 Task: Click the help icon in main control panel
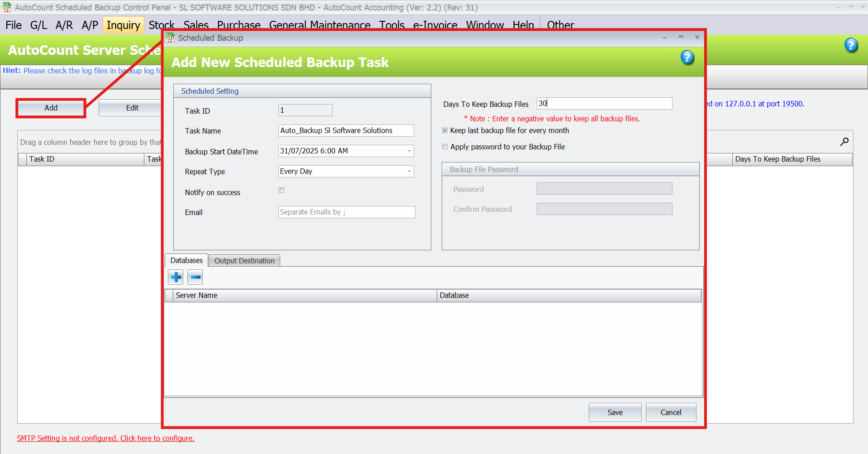pyautogui.click(x=851, y=45)
